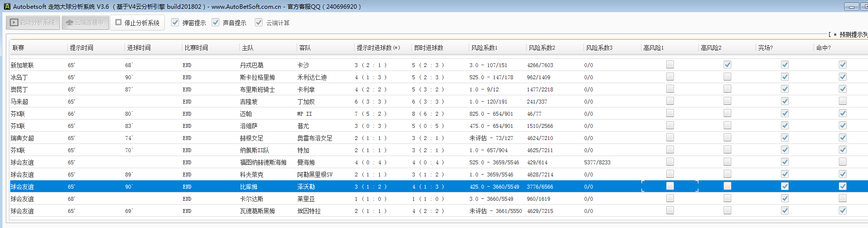Check 高风险1 box in highlighted 比库姆 row
This screenshot has width=868, height=228.
(x=670, y=186)
